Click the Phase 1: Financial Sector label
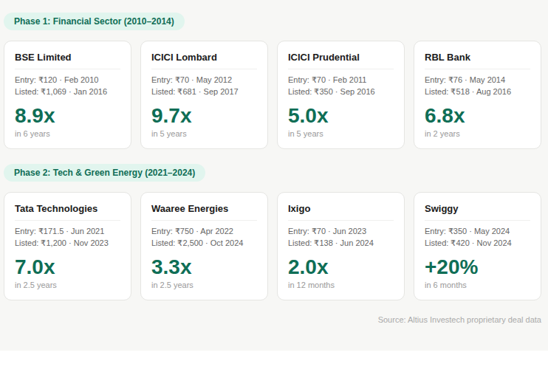This screenshot has width=548, height=392. pos(94,21)
